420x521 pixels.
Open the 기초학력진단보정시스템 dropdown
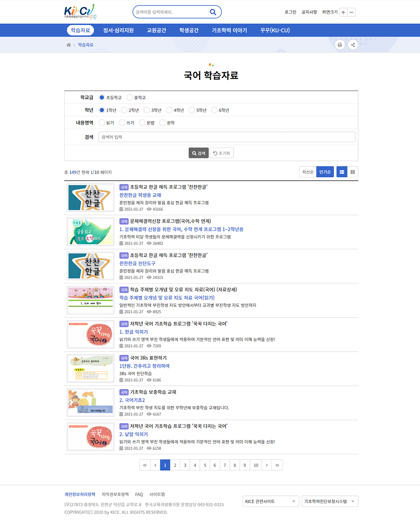click(x=330, y=501)
